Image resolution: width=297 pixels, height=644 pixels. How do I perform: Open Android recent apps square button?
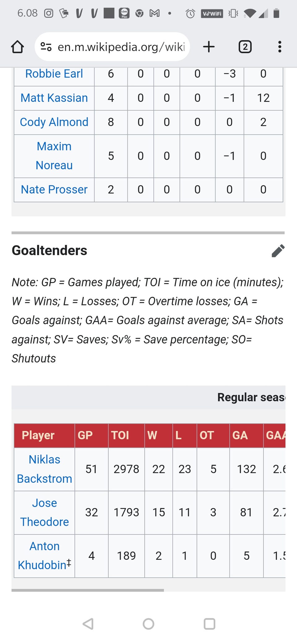coord(209,624)
